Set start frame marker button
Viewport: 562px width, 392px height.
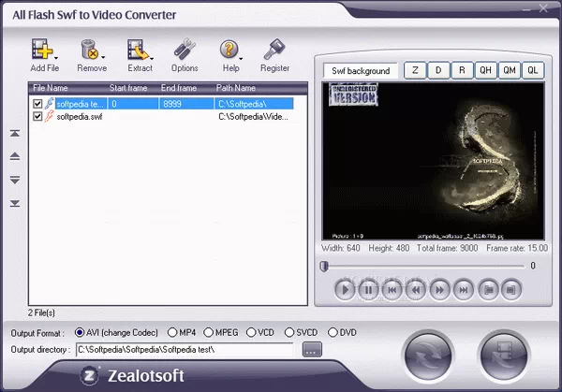click(x=489, y=290)
